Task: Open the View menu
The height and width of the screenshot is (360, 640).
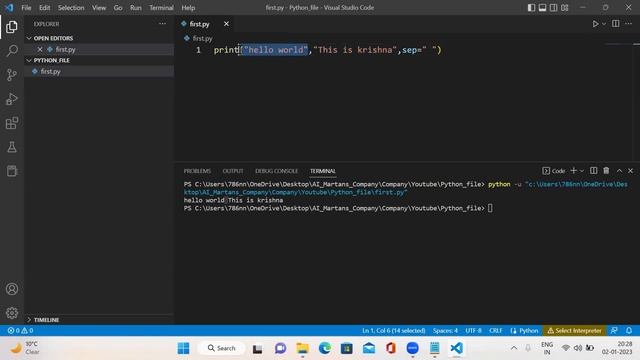Action: (x=99, y=8)
